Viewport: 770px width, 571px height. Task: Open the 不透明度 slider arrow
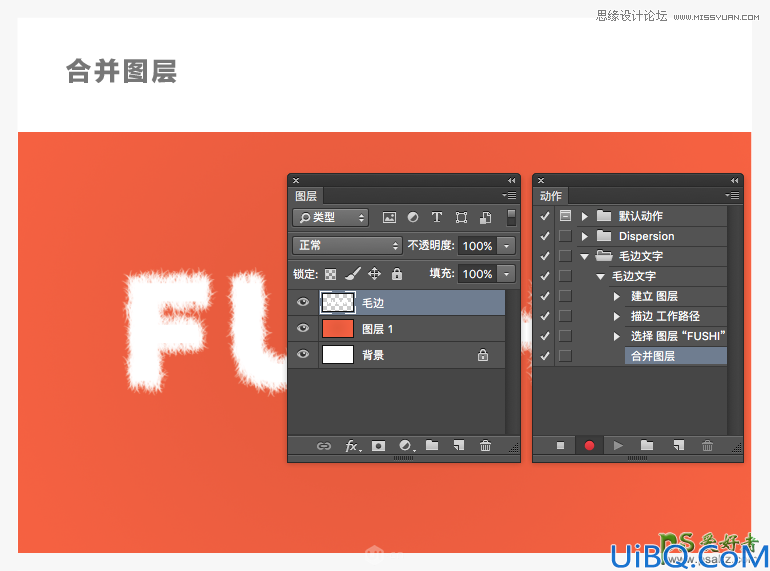506,245
